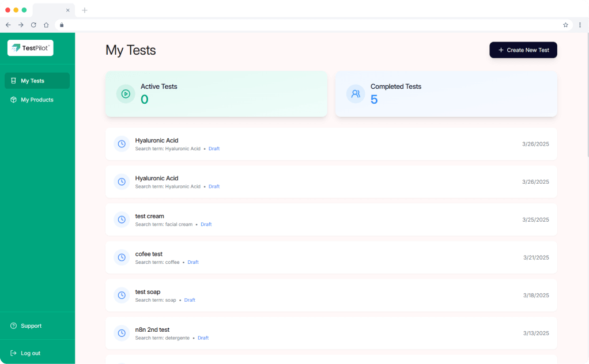Click the My Products box icon
This screenshot has height=364, width=589.
pyautogui.click(x=13, y=100)
